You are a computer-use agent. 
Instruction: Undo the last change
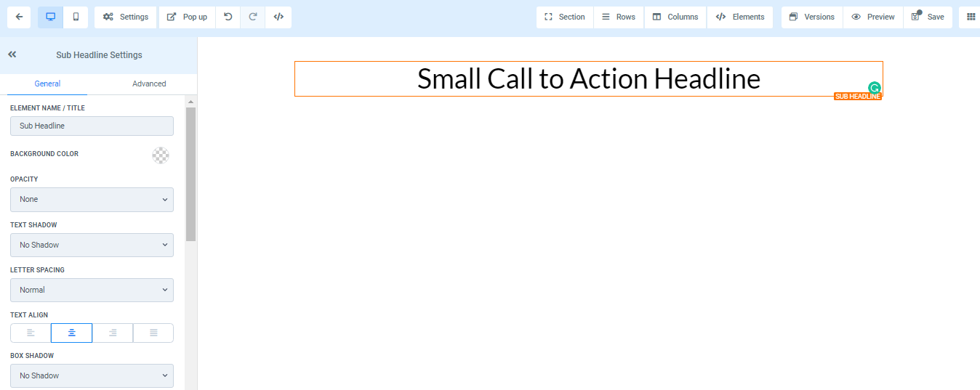click(x=228, y=17)
